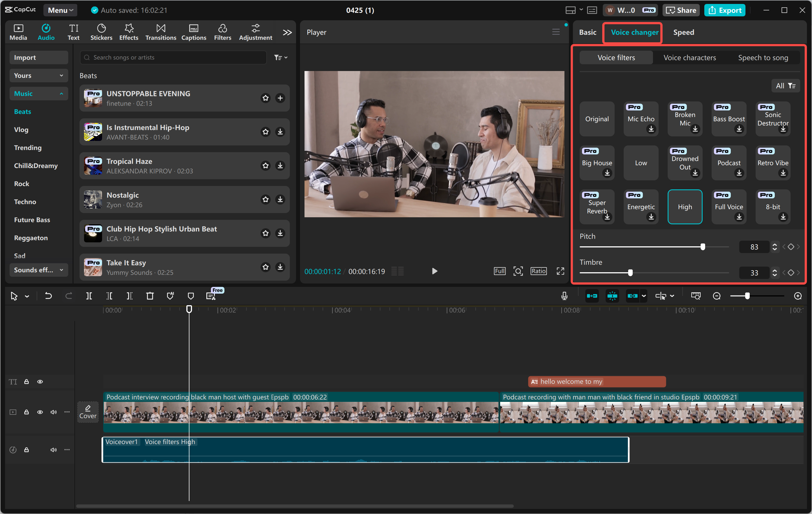Open the Vlog music category
Viewport: 812px width, 514px height.
[x=21, y=129]
